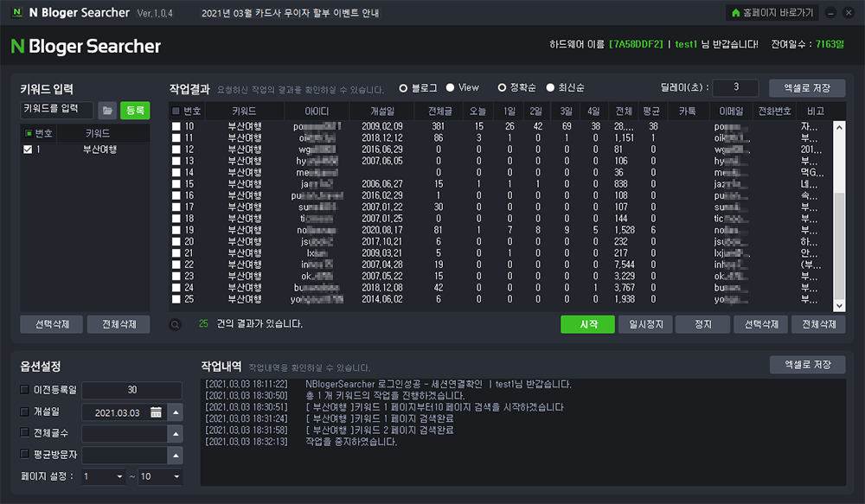Viewport: 865px width, 504px height.
Task: Click the 키워드를 입력 input field
Action: coord(57,110)
